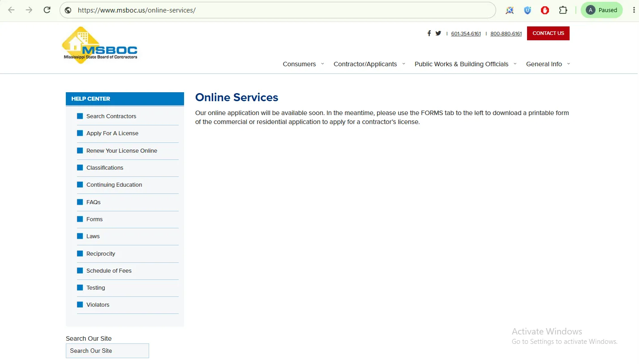
Task: Click the browser forward arrow
Action: 29,10
